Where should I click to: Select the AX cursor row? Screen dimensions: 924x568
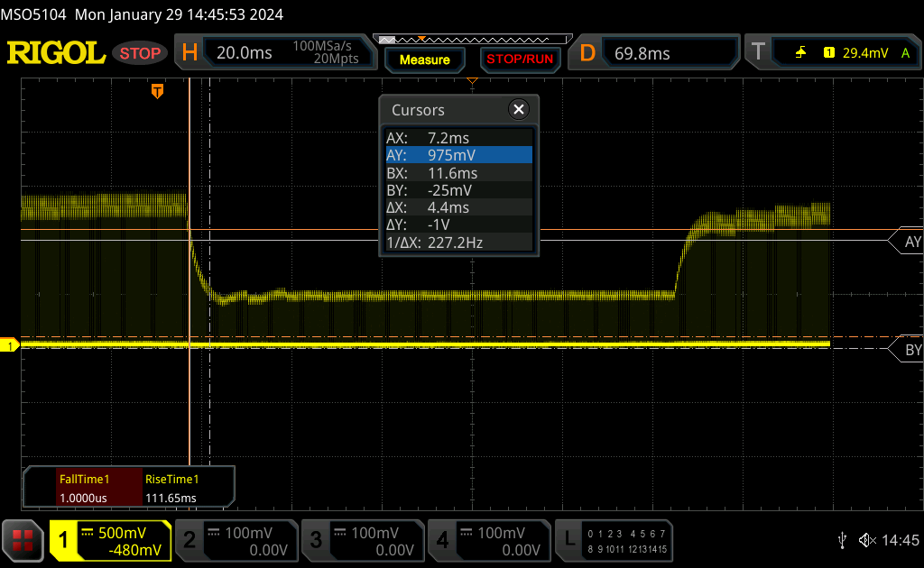click(x=457, y=138)
